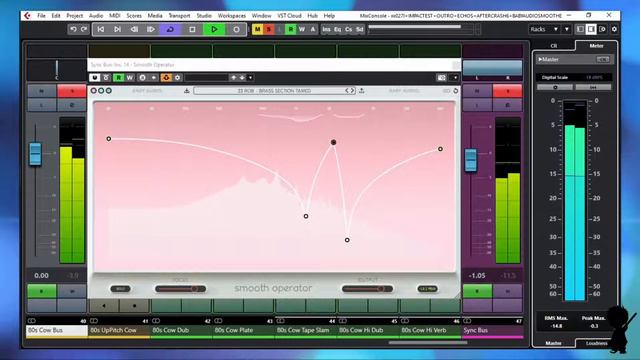This screenshot has height=360, width=640.
Task: Toggle plugin bypass button in plugin header
Action: click(95, 78)
